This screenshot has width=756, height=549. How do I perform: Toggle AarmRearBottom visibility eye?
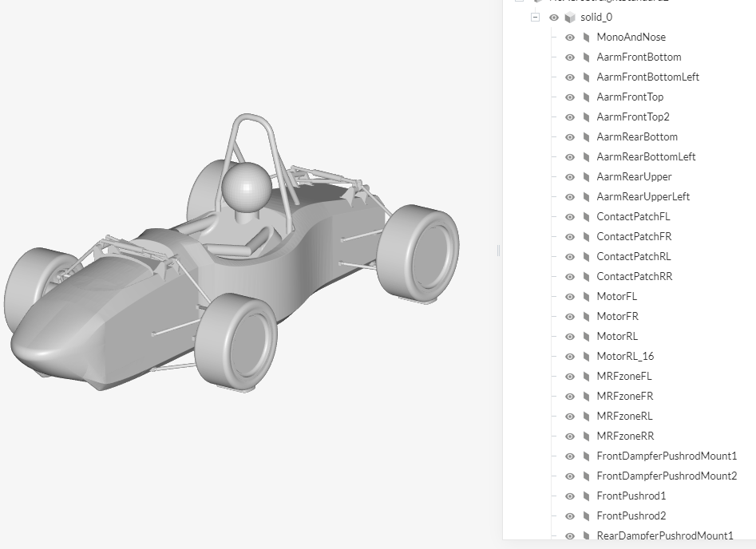tap(570, 137)
